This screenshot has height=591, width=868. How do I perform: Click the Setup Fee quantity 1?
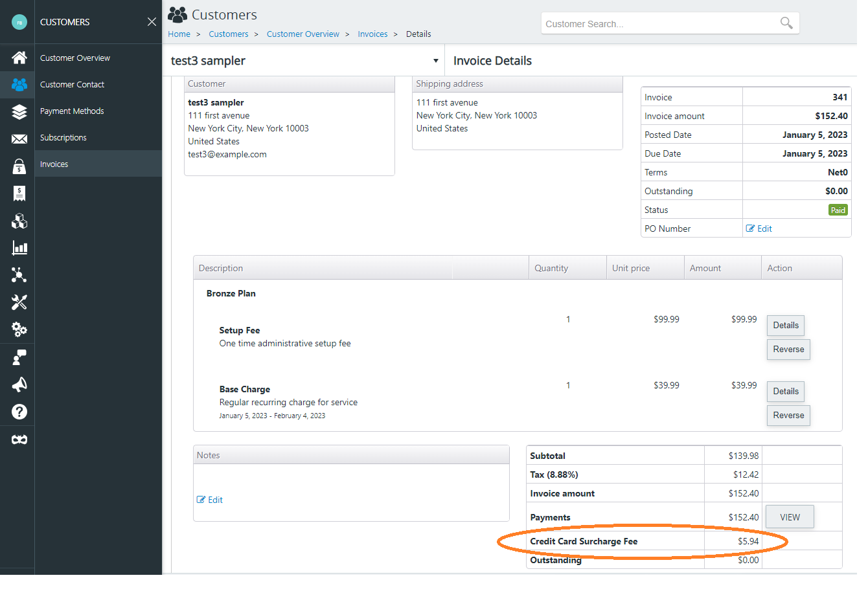coord(568,319)
